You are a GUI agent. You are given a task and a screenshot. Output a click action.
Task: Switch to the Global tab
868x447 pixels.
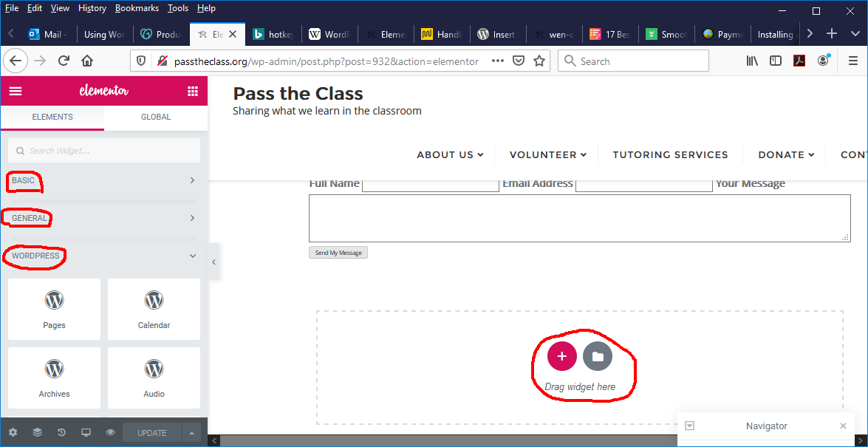(x=155, y=117)
